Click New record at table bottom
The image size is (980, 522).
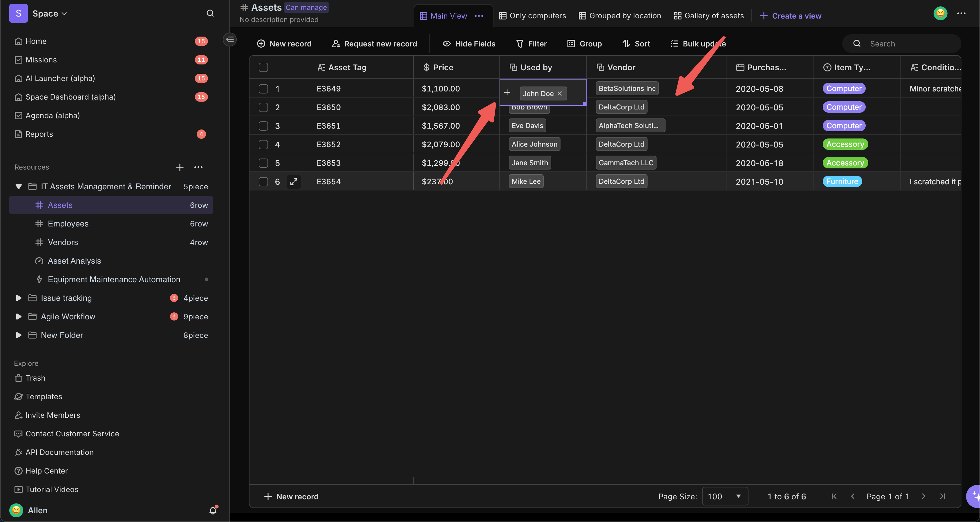291,496
